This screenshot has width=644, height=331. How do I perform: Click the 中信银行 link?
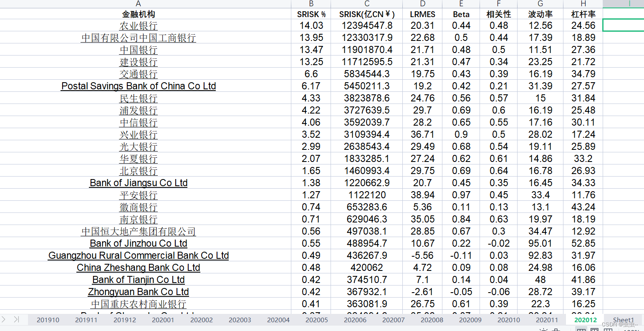(139, 123)
